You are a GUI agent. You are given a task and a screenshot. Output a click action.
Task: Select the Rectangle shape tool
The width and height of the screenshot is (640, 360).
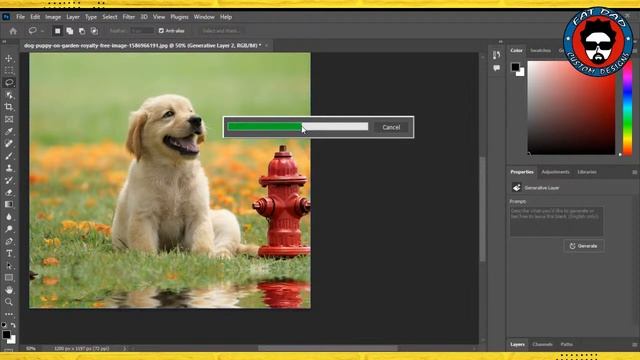(9, 278)
